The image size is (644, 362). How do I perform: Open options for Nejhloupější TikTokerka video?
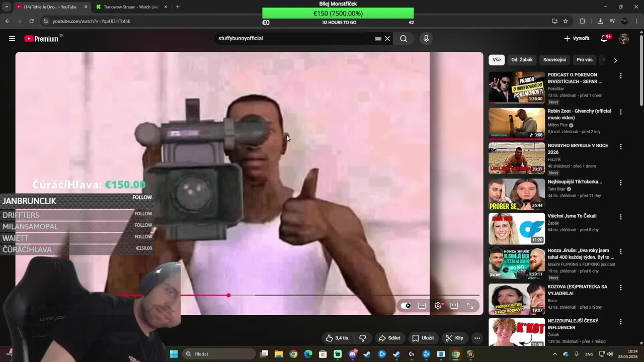pos(620,183)
